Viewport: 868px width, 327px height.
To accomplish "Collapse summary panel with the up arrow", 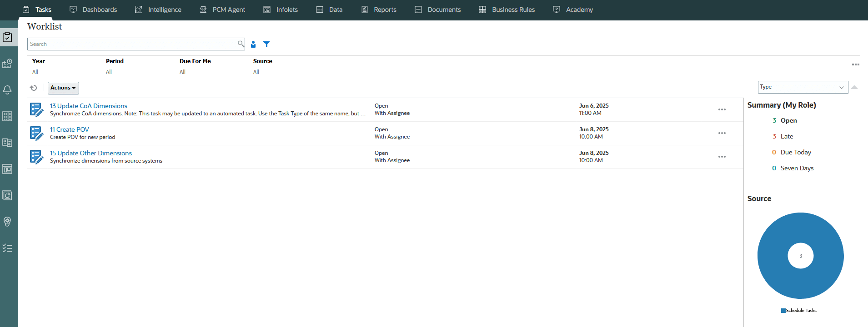I will coord(854,87).
